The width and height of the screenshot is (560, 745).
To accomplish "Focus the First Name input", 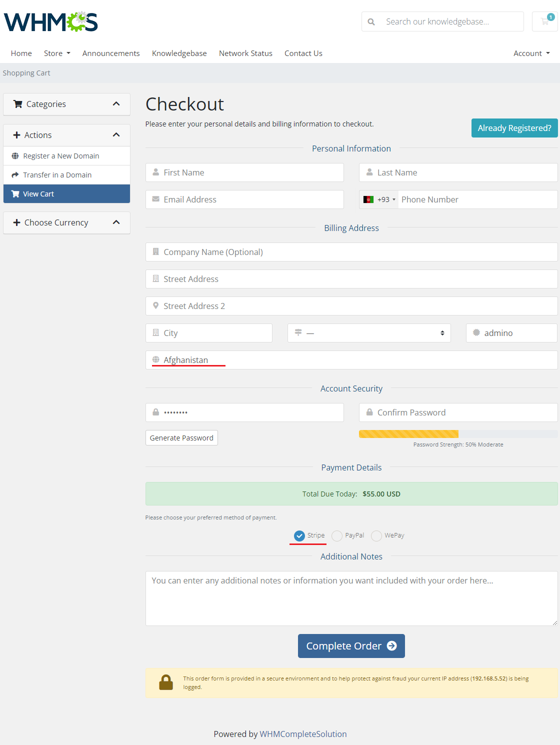I will tap(244, 172).
